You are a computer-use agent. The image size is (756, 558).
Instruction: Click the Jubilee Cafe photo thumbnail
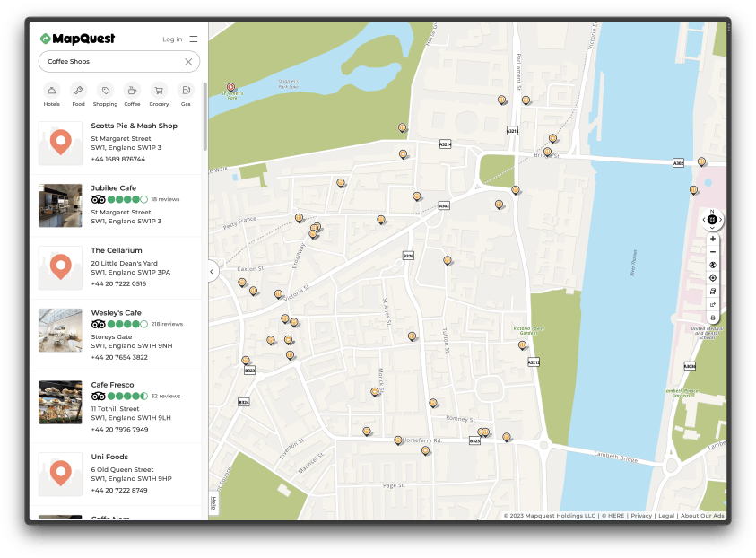click(x=60, y=205)
